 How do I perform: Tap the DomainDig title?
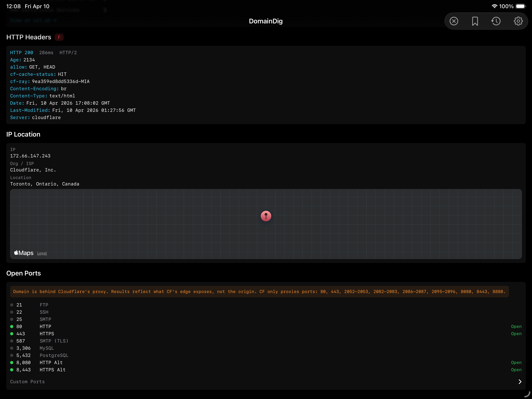(266, 21)
